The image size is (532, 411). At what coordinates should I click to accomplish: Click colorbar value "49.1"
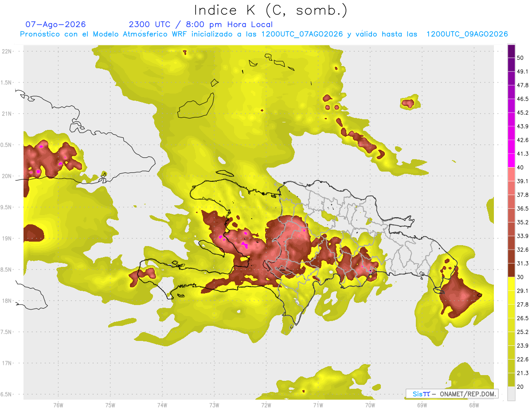click(x=523, y=71)
